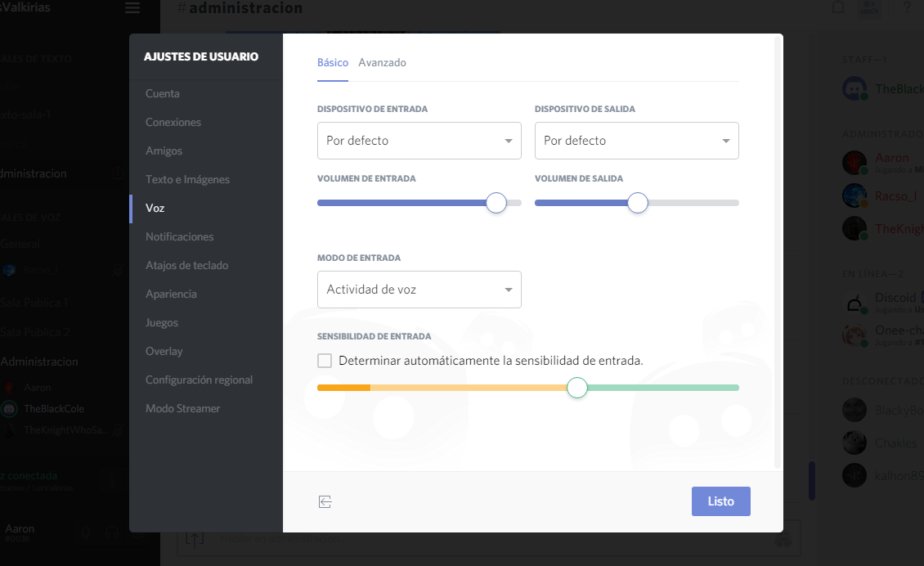Click the Discoid bot avatar

tap(854, 303)
